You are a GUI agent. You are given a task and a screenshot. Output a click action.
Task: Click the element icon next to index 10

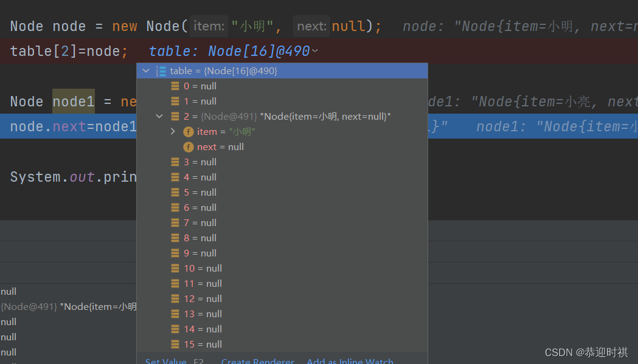[x=175, y=268]
